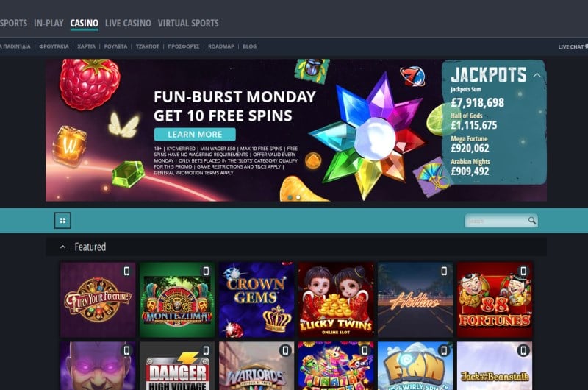
Task: Select the second banner carousel dot
Action: coord(298,197)
